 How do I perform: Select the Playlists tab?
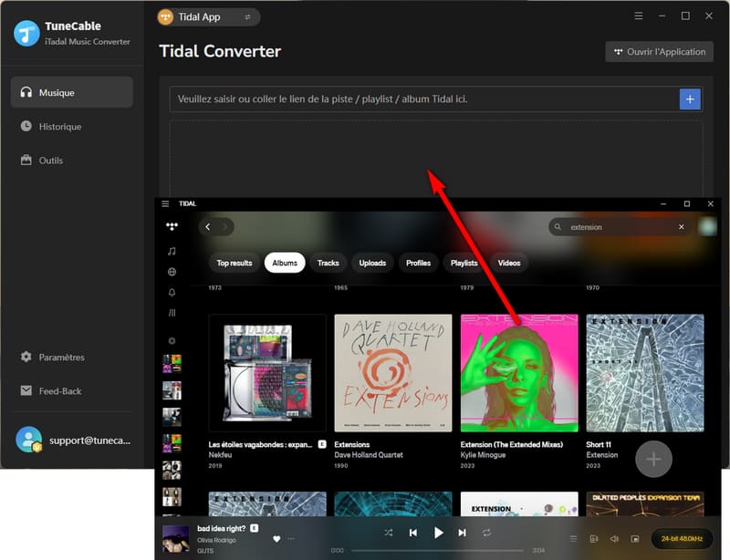tap(464, 263)
